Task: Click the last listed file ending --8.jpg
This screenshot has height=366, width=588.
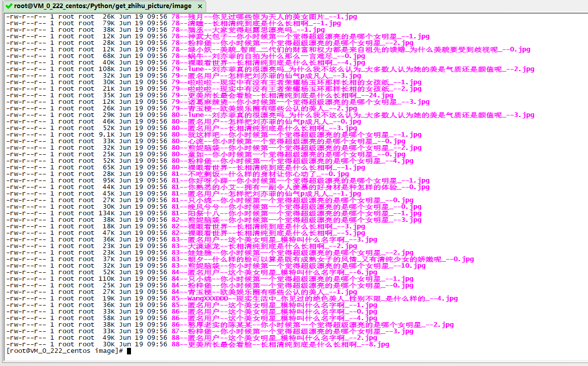Action: 280,344
